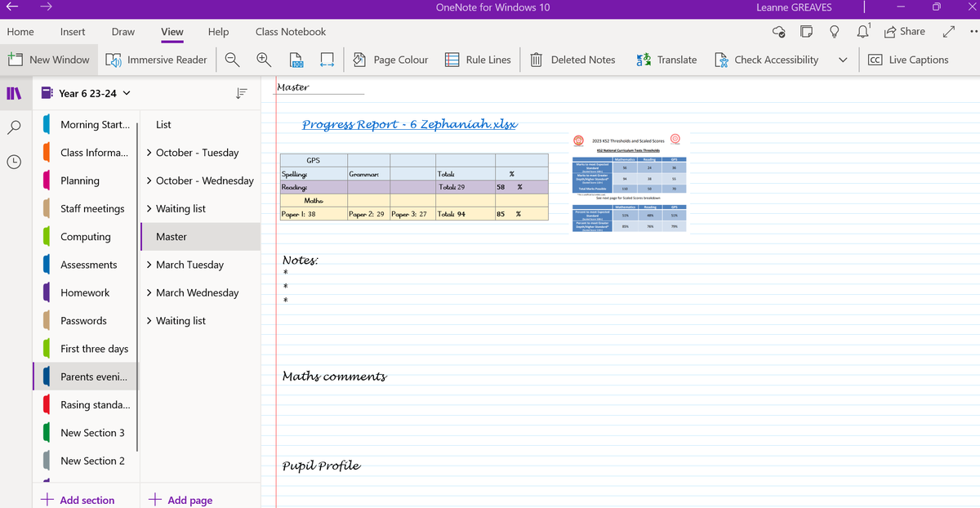Zoom in with the plus magnifier
Image resolution: width=980 pixels, height=508 pixels.
(263, 60)
